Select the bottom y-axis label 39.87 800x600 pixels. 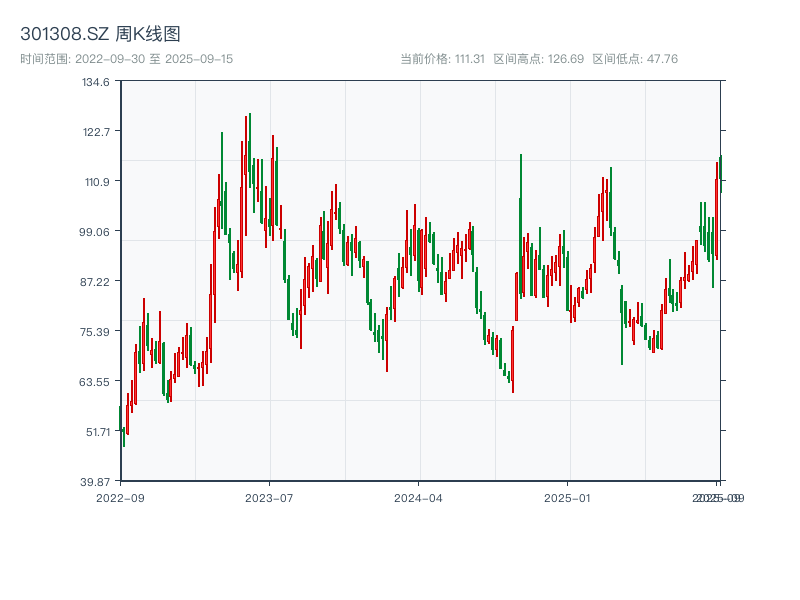[96, 479]
